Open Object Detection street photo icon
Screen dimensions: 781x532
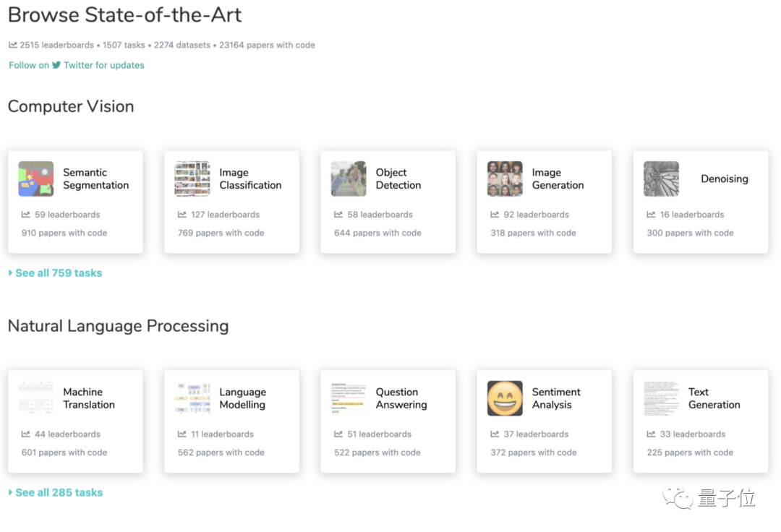pos(349,179)
